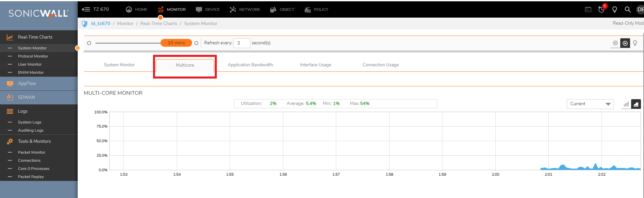Click the play refresh icon
The image size is (644, 198).
click(x=625, y=43)
